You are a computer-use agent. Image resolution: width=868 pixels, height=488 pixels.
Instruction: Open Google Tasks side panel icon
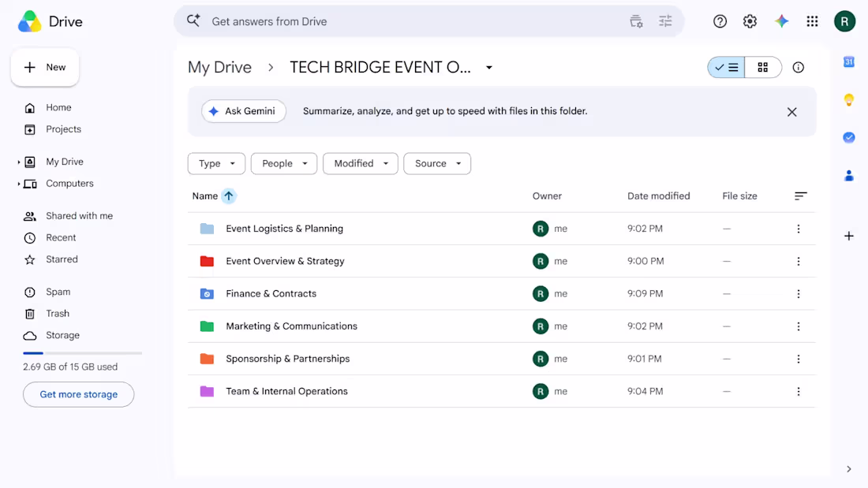click(x=848, y=137)
